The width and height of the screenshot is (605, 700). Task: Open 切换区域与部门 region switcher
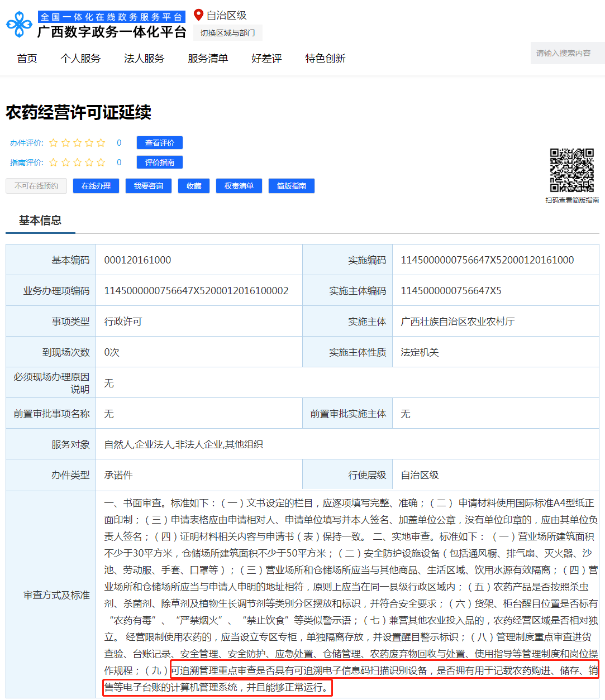227,33
